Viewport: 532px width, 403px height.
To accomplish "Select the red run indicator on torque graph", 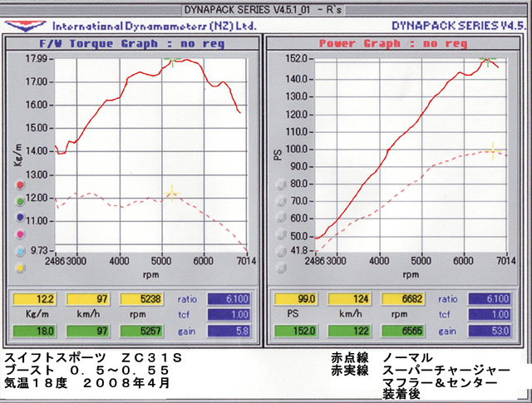I will (x=20, y=184).
